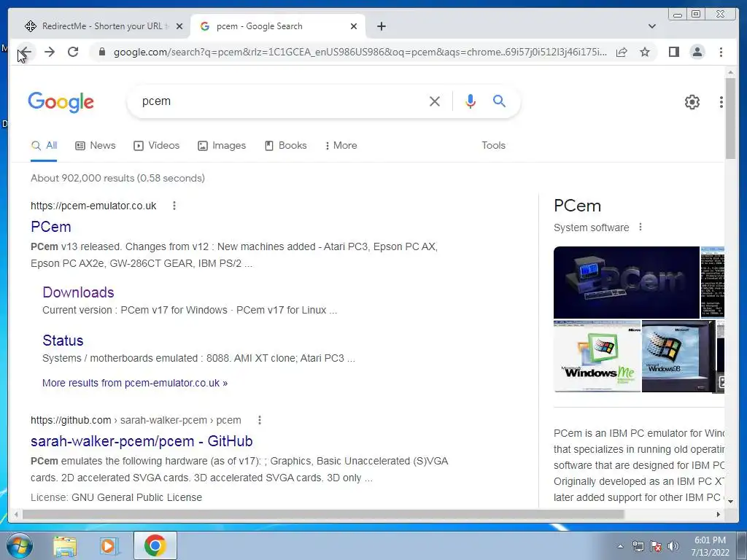
Task: Submit search with magnifying glass icon
Action: coord(499,101)
